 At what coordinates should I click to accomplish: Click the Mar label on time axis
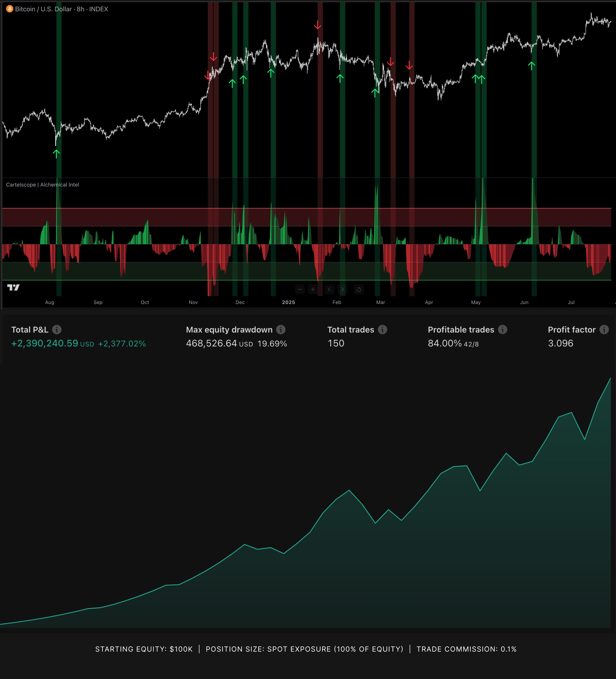(381, 303)
